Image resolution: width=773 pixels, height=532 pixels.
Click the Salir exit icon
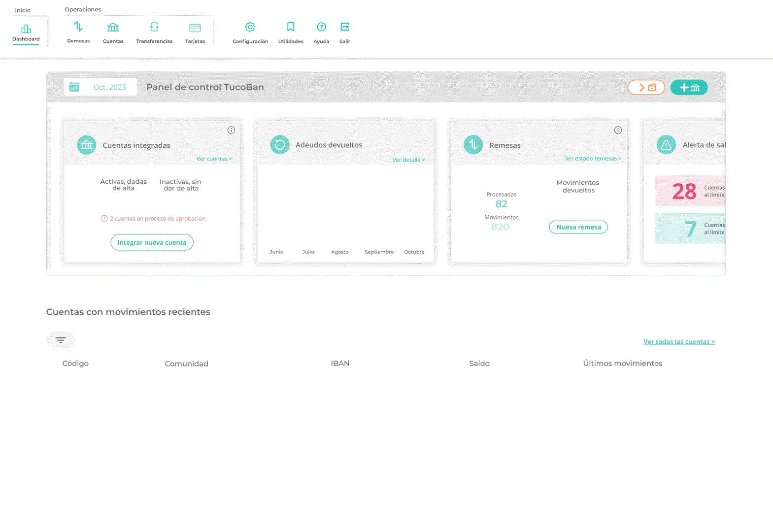pos(345,27)
